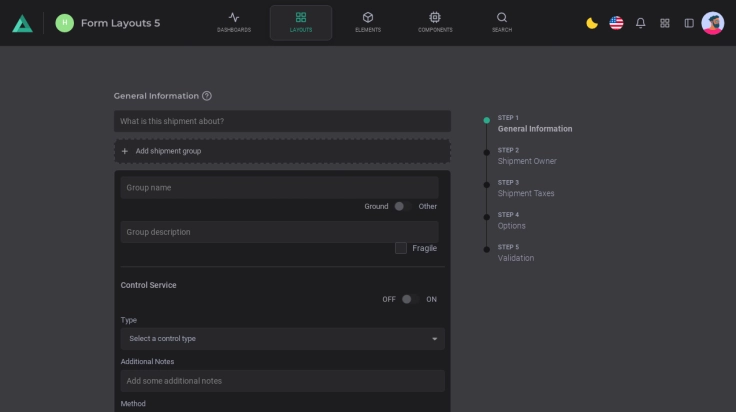
Task: Click the Group name input field
Action: pyautogui.click(x=279, y=188)
